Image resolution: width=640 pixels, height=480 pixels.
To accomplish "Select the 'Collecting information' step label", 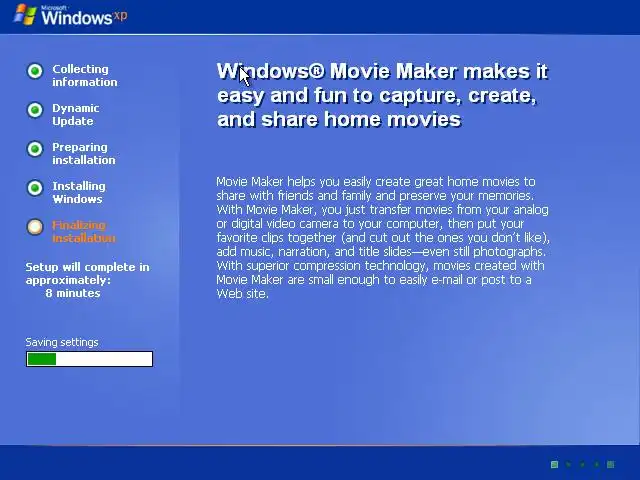I will 84,76.
